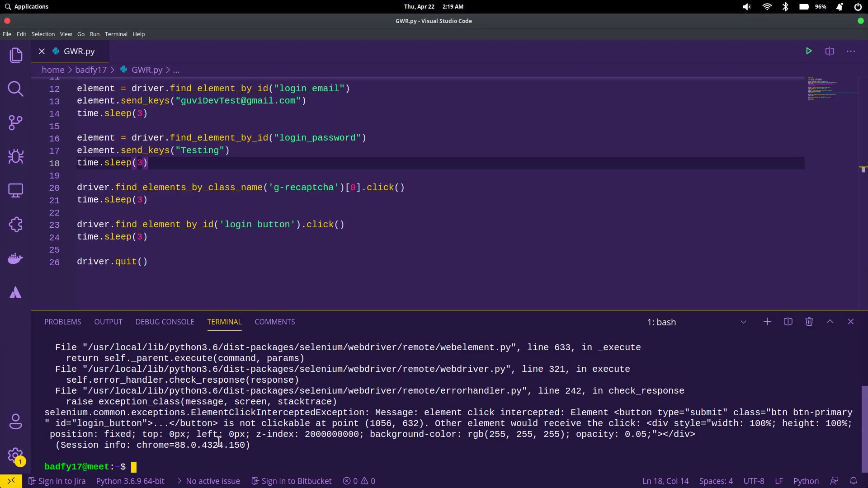The height and width of the screenshot is (488, 868).
Task: Open the File menu
Action: coord(7,34)
